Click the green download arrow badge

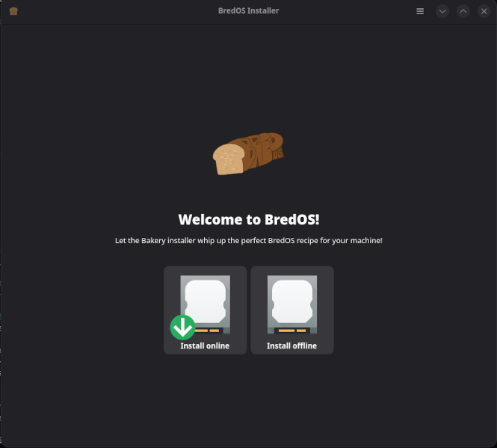[182, 327]
